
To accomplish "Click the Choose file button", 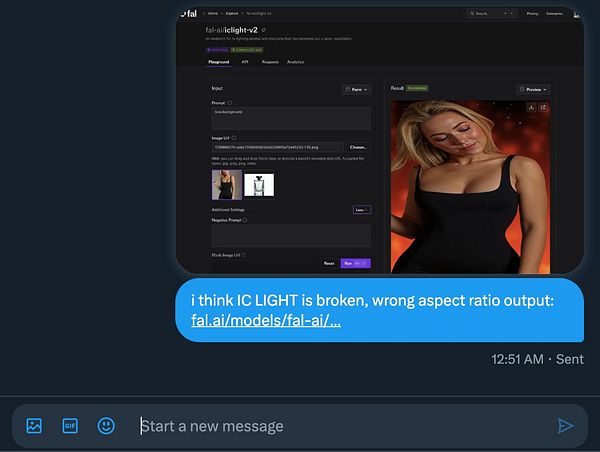I will [358, 147].
